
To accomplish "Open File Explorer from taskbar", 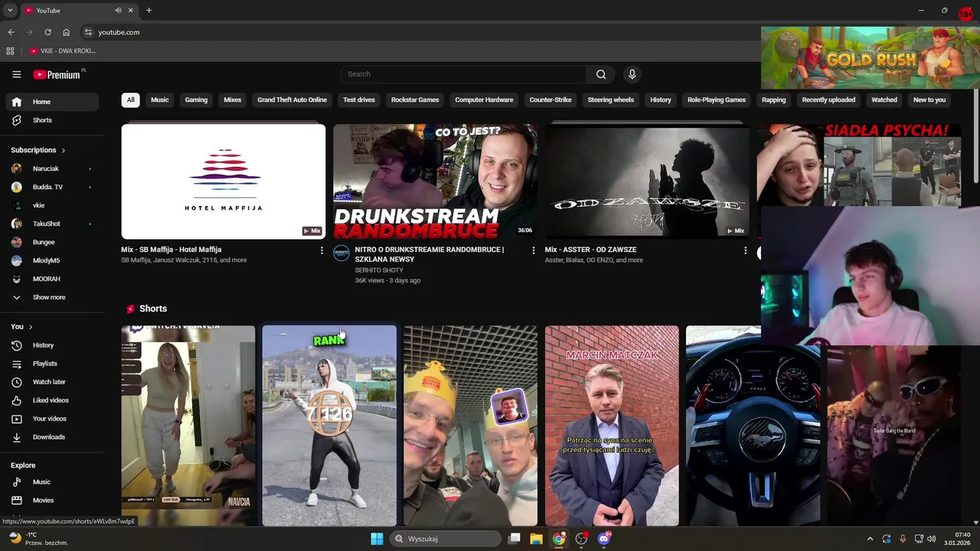I will pyautogui.click(x=536, y=539).
